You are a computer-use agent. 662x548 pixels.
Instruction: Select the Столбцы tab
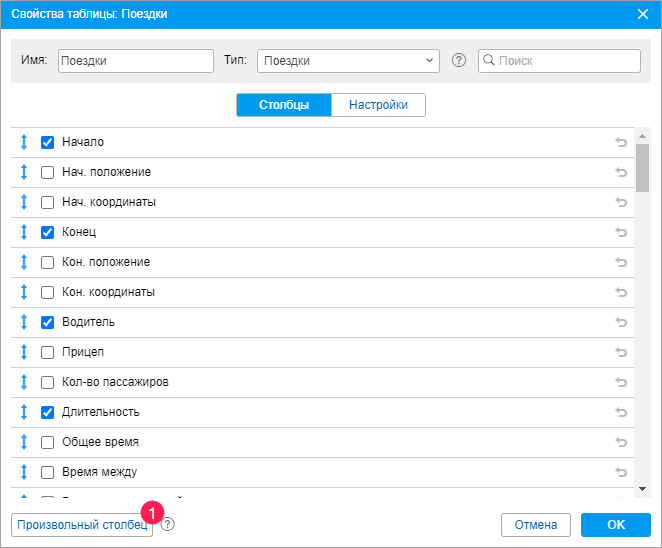[284, 105]
